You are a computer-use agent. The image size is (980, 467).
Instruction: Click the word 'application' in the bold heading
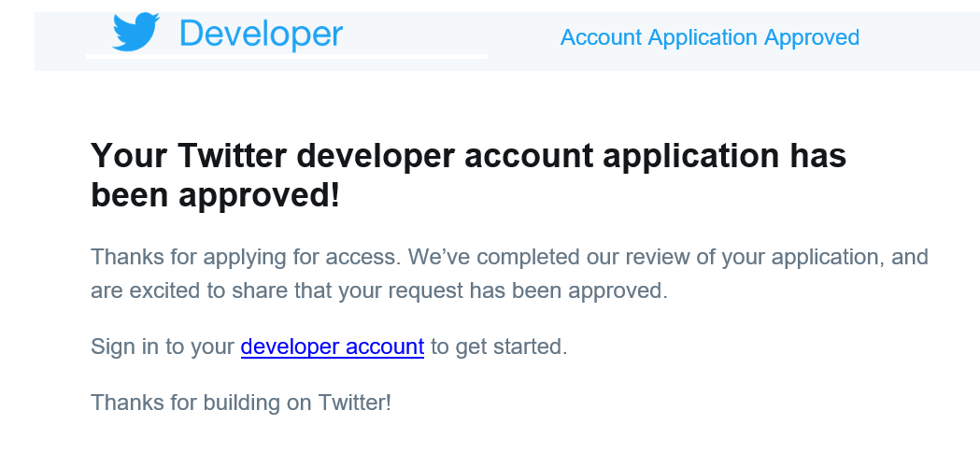(x=687, y=156)
